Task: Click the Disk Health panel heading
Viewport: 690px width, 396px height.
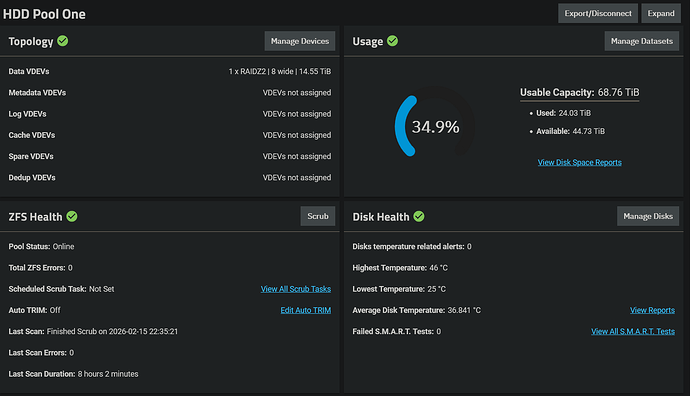Action: [x=381, y=217]
